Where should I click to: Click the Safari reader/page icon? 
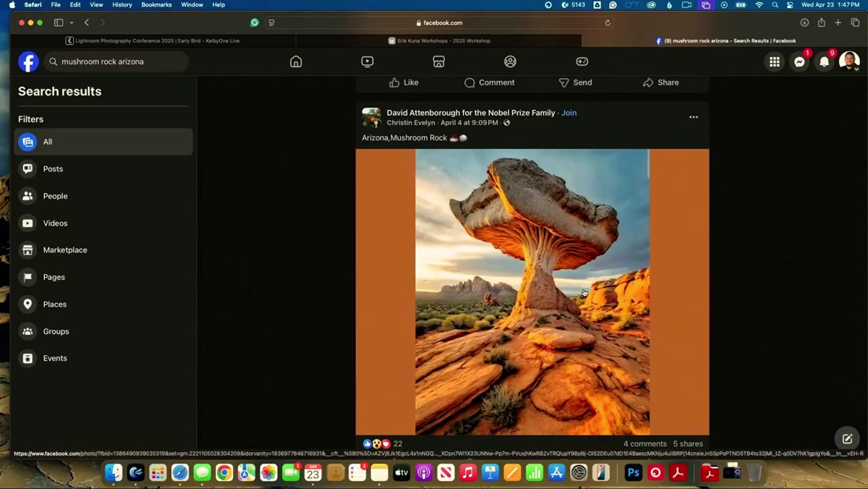coord(271,22)
